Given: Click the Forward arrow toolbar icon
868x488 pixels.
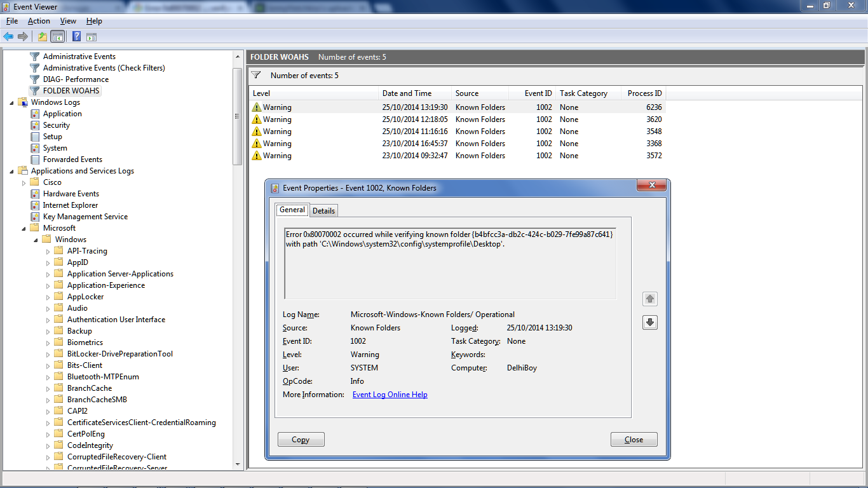Looking at the screenshot, I should (23, 36).
